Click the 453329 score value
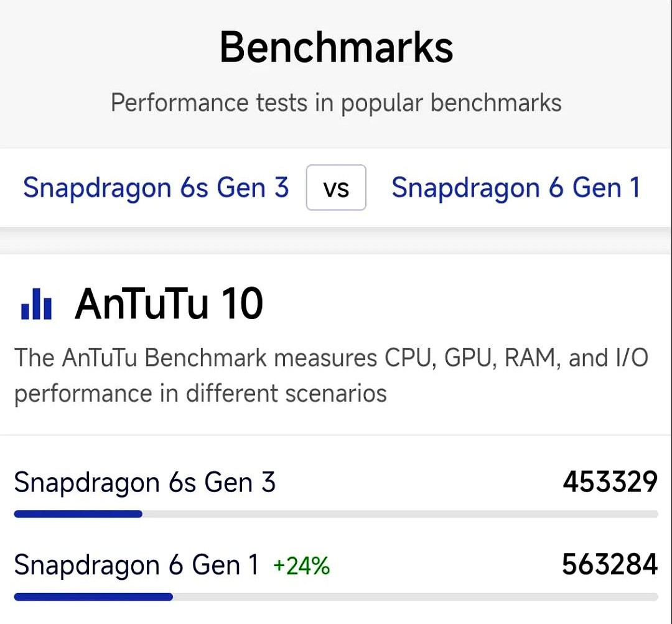The height and width of the screenshot is (624, 672). pos(610,482)
